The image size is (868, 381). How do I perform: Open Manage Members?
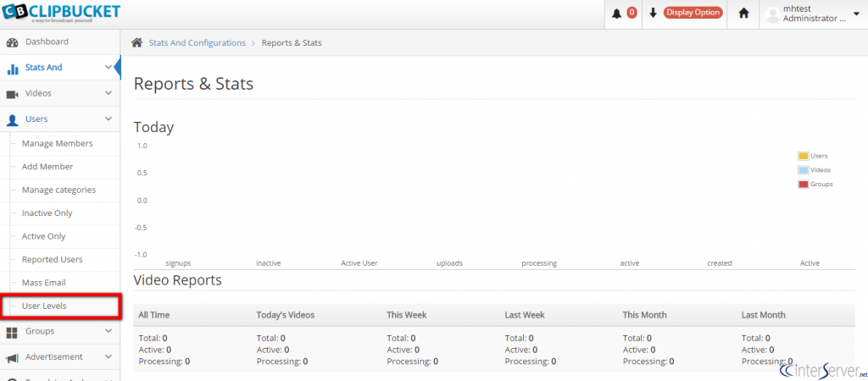pyautogui.click(x=57, y=144)
